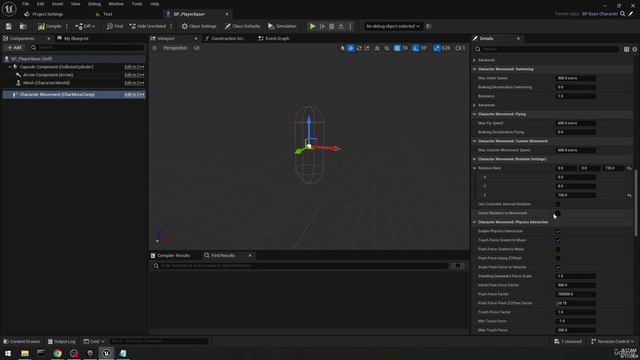640x360 pixels.
Task: Collapse Character Movement: Flying section
Action: 474,114
